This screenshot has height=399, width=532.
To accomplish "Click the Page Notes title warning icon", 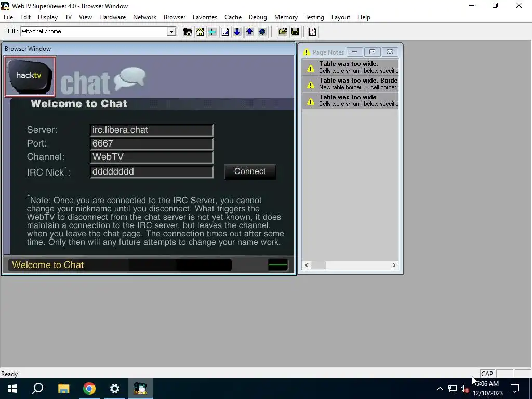I will [307, 52].
